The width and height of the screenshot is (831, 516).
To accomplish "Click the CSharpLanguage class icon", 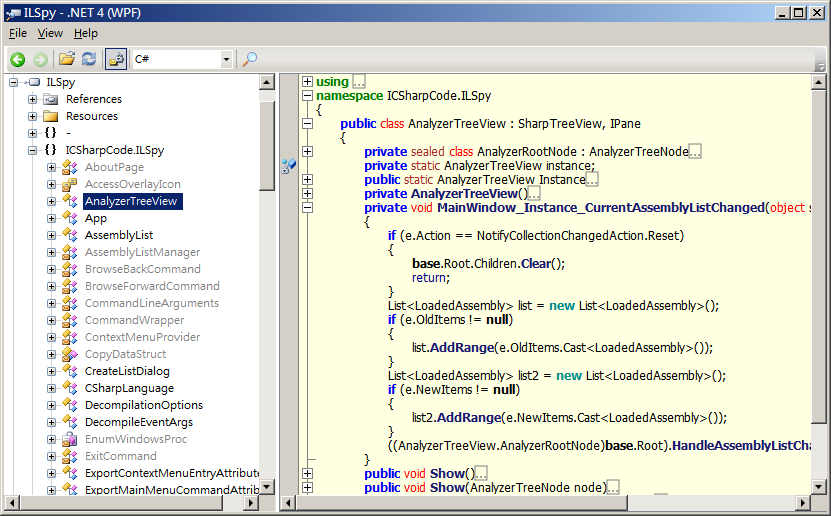I will 70,388.
